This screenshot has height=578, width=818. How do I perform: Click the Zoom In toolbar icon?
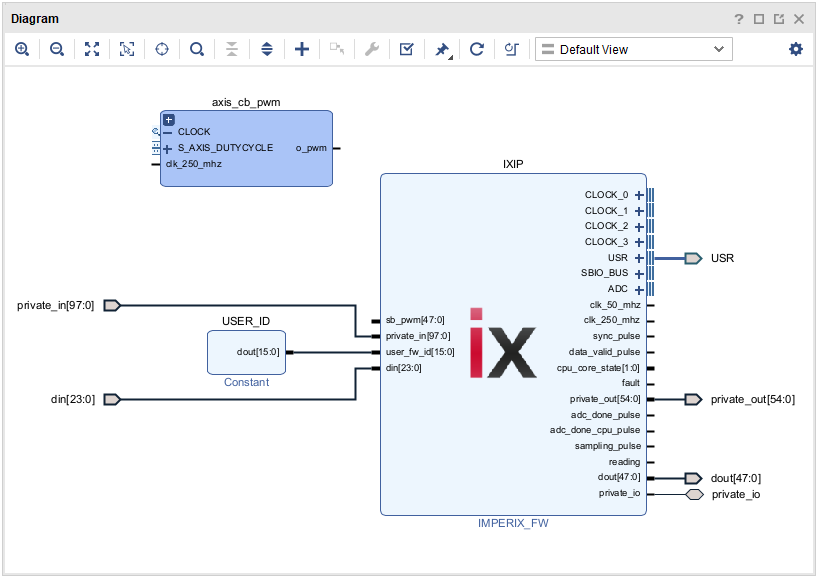tap(22, 49)
